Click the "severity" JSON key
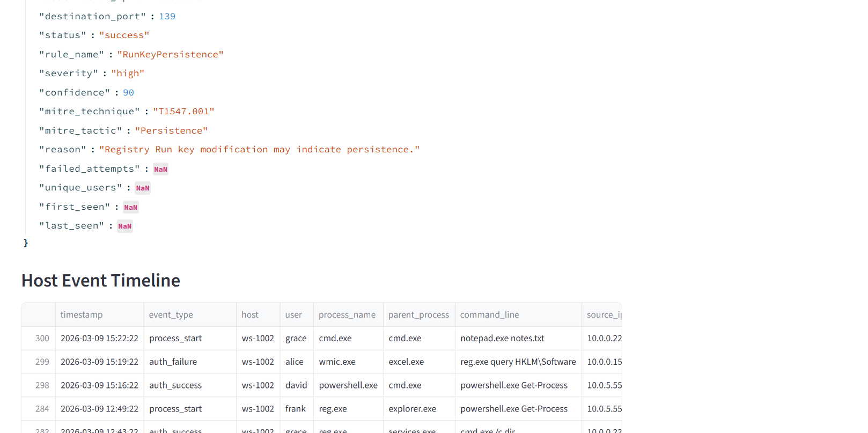Viewport: 868px width, 433px height. 69,74
